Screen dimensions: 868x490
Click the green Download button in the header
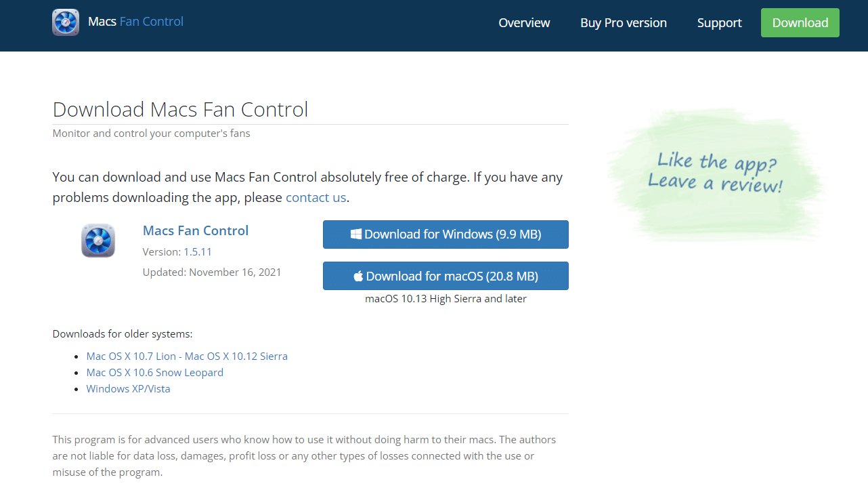800,22
